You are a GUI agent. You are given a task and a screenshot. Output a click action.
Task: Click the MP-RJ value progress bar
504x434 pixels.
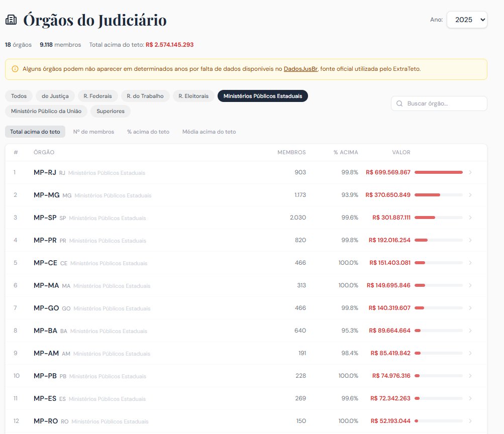coord(439,172)
